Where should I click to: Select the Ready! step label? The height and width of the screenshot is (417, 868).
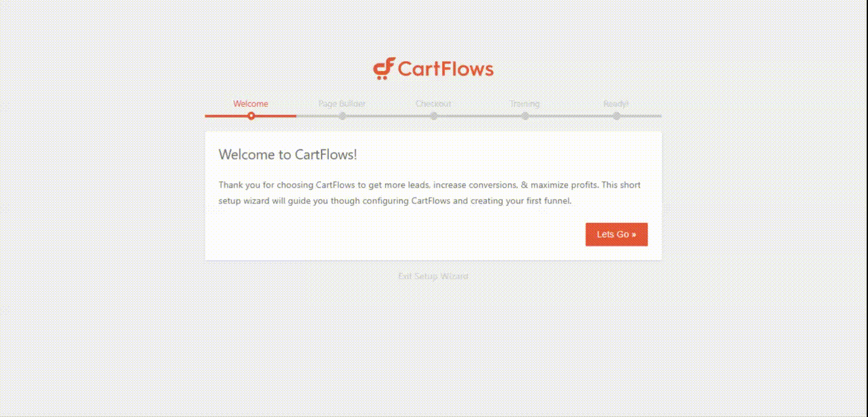point(616,104)
